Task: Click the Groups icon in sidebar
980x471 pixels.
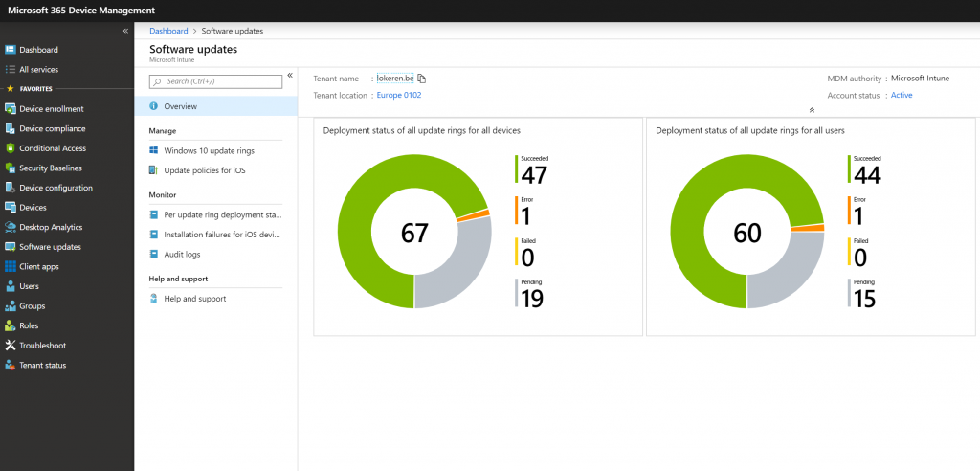Action: tap(10, 306)
